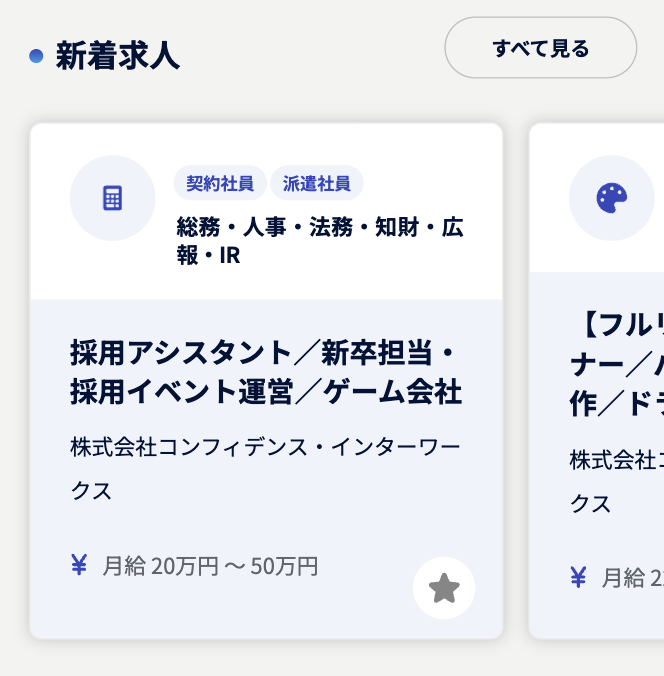Favorite the job with the star icon

pos(444,588)
